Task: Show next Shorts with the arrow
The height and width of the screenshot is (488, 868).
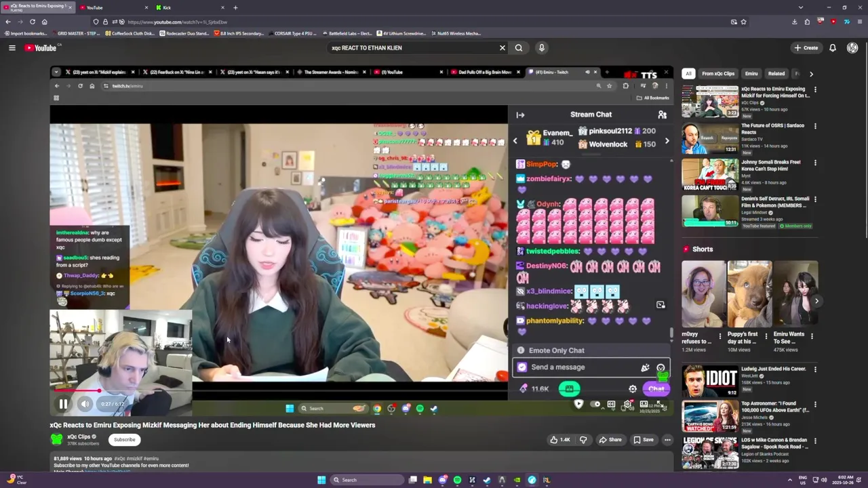Action: click(816, 301)
